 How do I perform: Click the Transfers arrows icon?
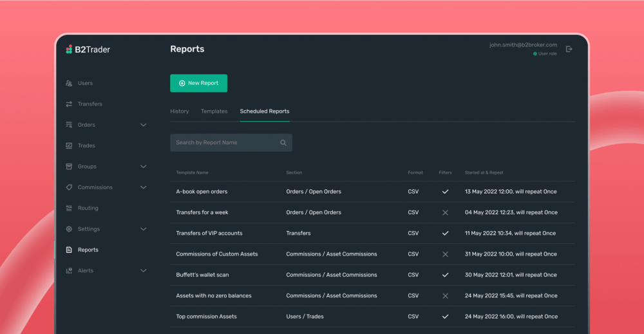(69, 104)
